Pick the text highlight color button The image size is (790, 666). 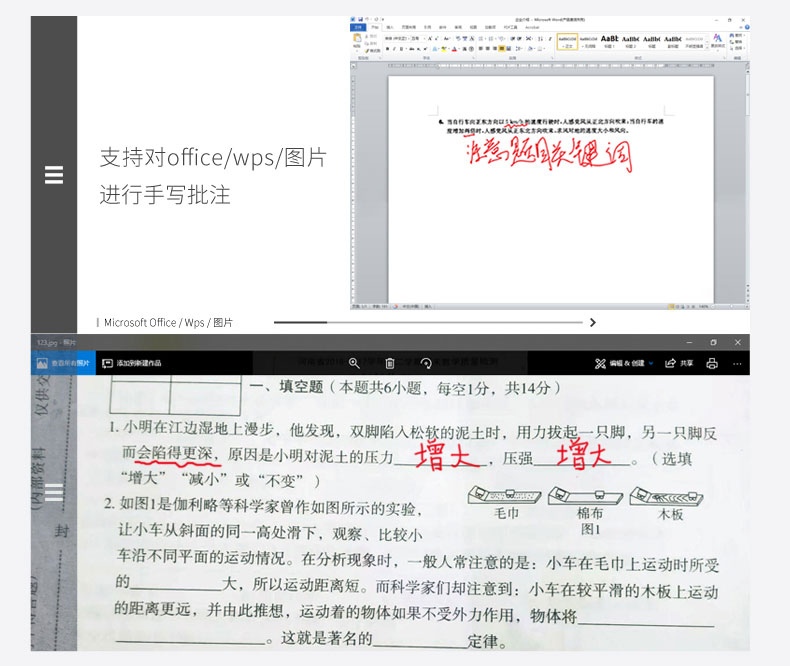click(444, 49)
